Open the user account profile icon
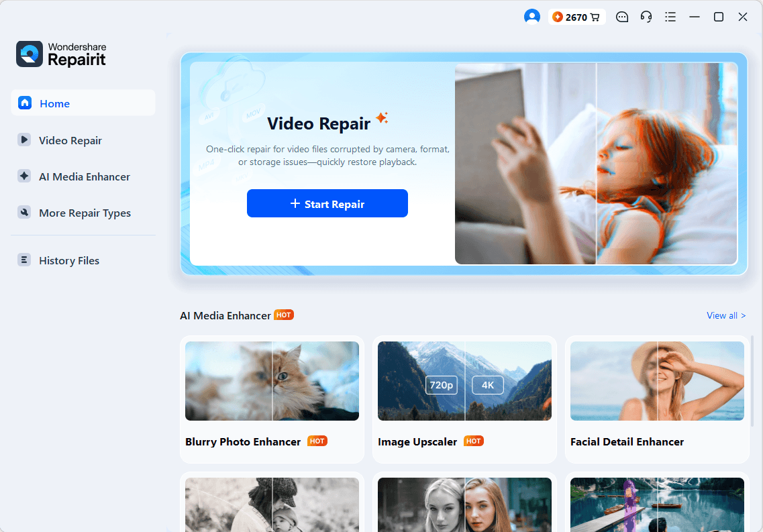Image resolution: width=763 pixels, height=532 pixels. pyautogui.click(x=532, y=17)
